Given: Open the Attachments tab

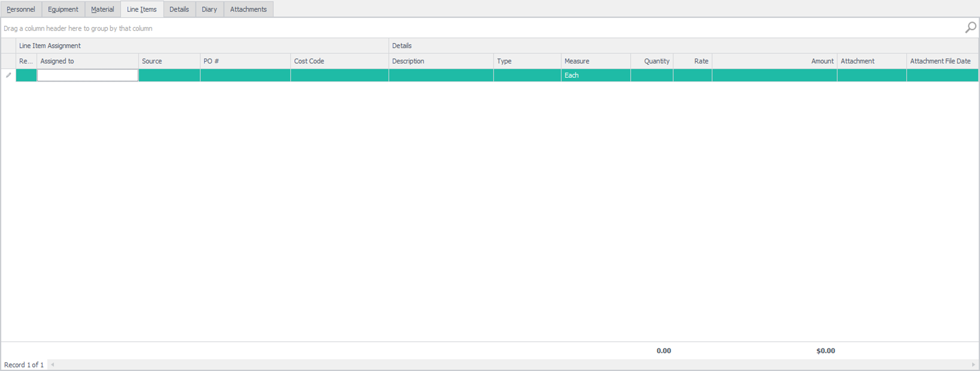Looking at the screenshot, I should pyautogui.click(x=248, y=9).
